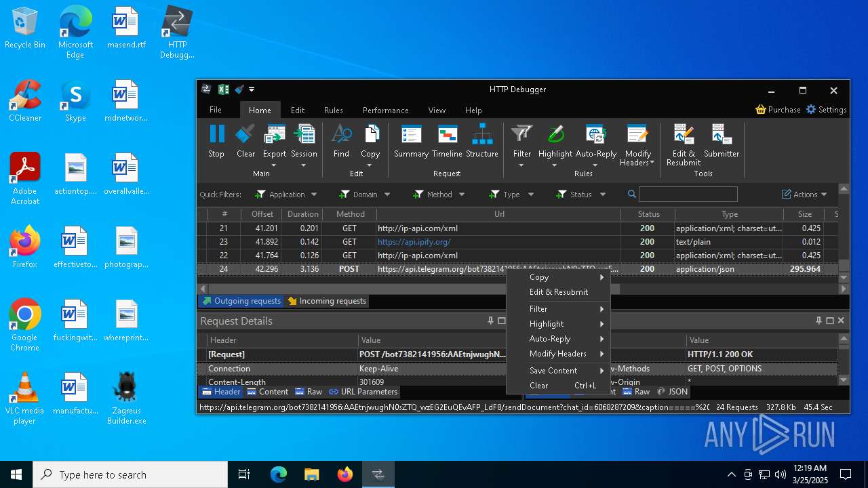868x488 pixels.
Task: Expand the Modify Headers context submenu
Action: (559, 354)
